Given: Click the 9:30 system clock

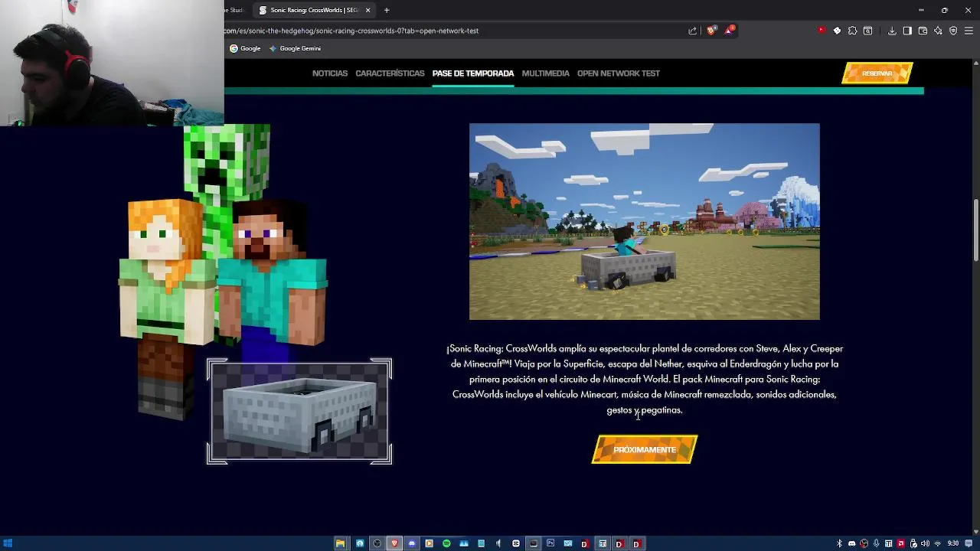Looking at the screenshot, I should 953,543.
